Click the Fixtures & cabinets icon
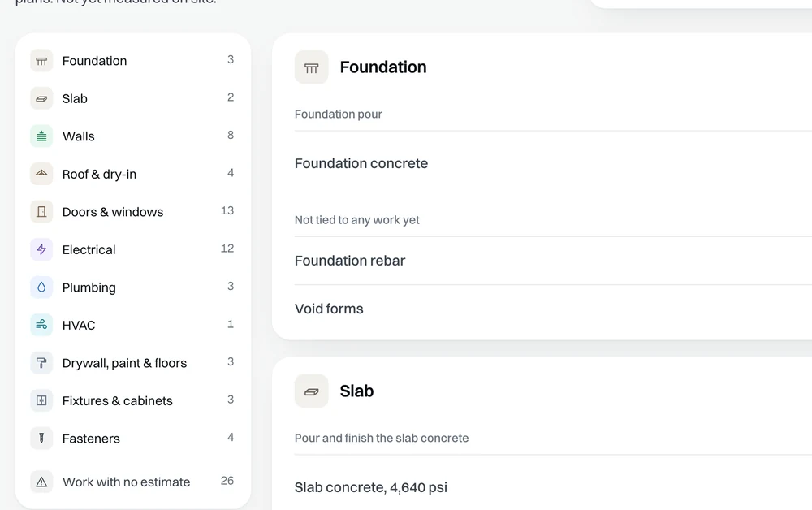 click(x=41, y=400)
